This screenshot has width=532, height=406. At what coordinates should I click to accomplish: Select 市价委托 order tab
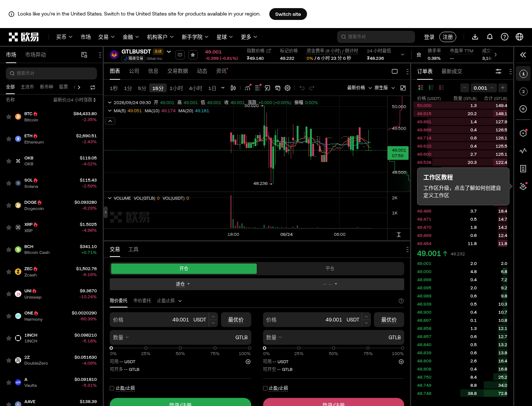(142, 301)
